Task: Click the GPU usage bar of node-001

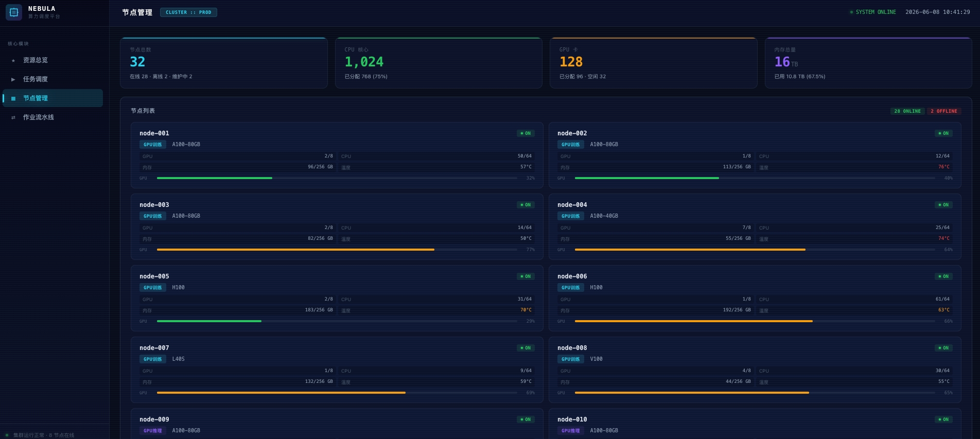Action: tap(337, 178)
